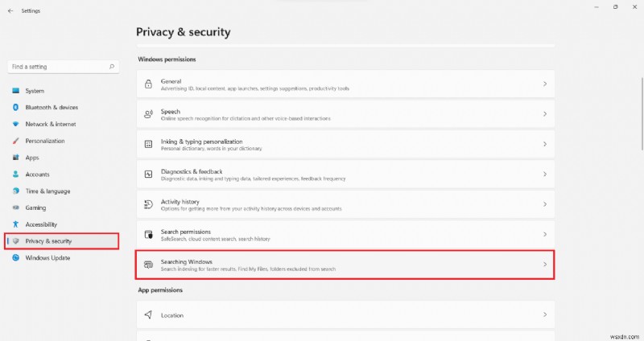Click the Bluetooth & devices icon

click(x=15, y=107)
